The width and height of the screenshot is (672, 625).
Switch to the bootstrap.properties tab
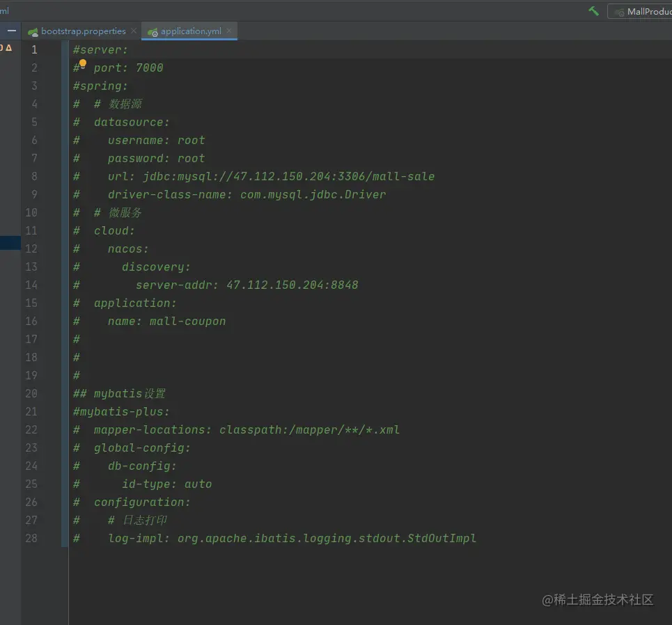tap(83, 31)
